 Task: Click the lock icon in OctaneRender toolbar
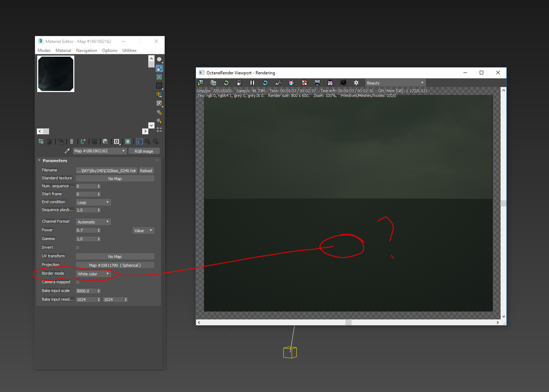click(239, 83)
